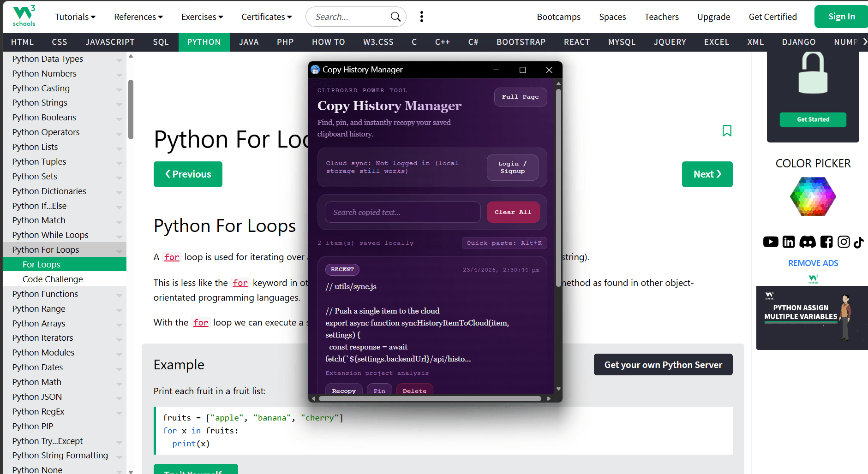This screenshot has width=868, height=474.
Task: Open the three-dot more options menu
Action: pyautogui.click(x=421, y=17)
